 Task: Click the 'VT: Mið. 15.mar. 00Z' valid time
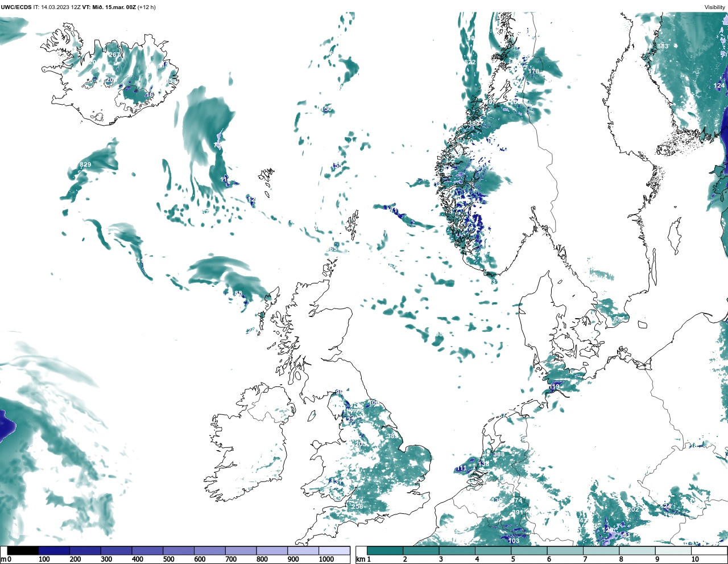pos(109,7)
